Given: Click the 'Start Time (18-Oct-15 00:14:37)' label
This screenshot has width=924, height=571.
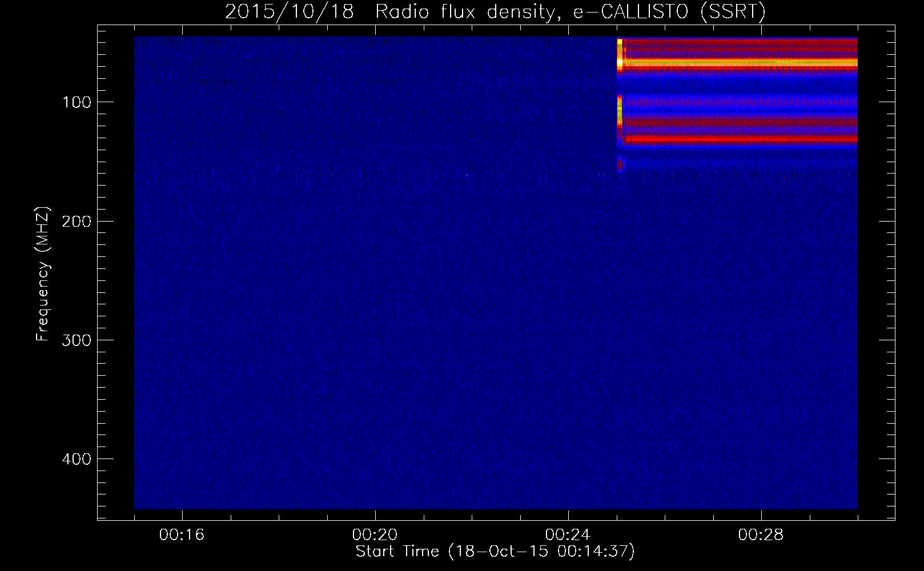Looking at the screenshot, I should coord(495,552).
